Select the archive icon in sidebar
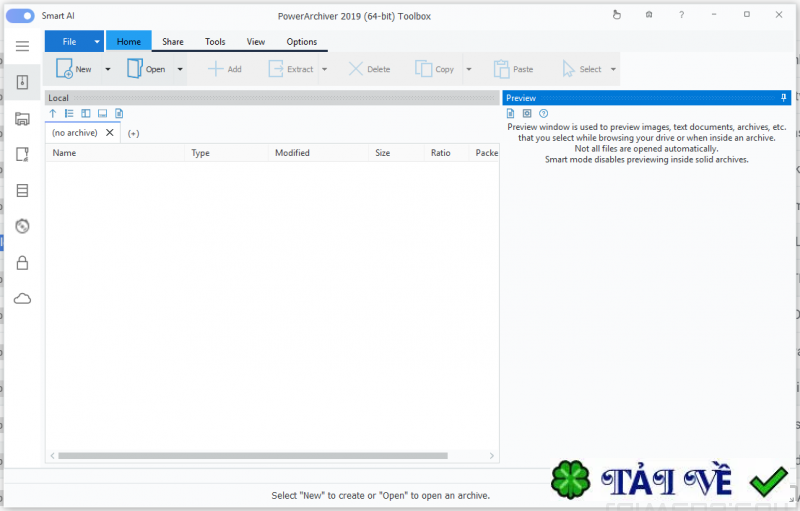The height and width of the screenshot is (511, 800). (22, 82)
